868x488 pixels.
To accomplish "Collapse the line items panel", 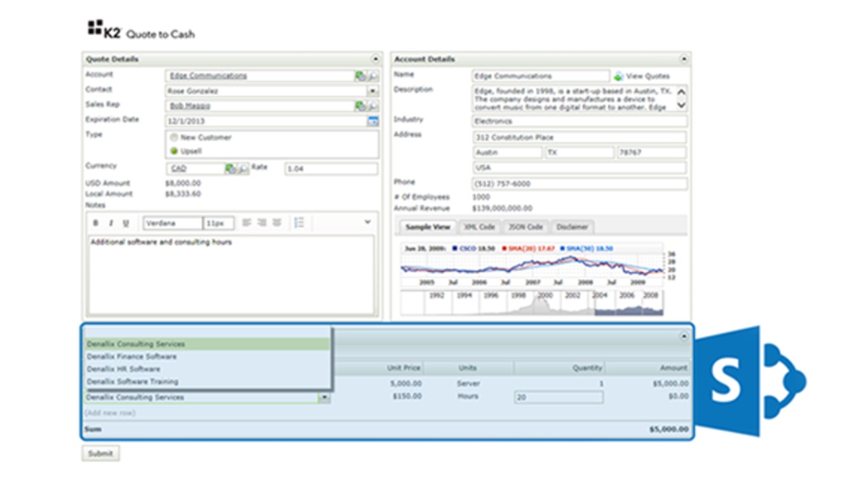I will pos(684,336).
